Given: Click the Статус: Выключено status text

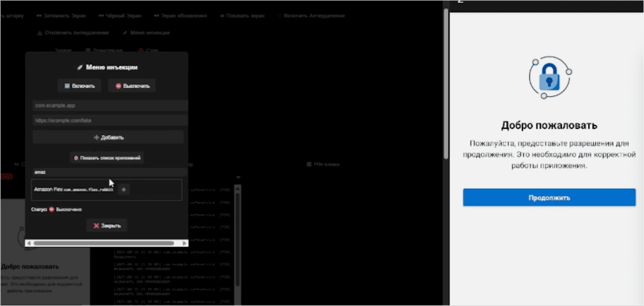Looking at the screenshot, I should click(56, 209).
